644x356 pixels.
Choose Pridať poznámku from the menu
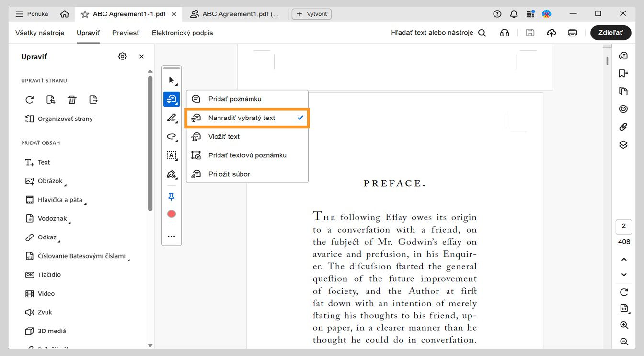pyautogui.click(x=247, y=99)
